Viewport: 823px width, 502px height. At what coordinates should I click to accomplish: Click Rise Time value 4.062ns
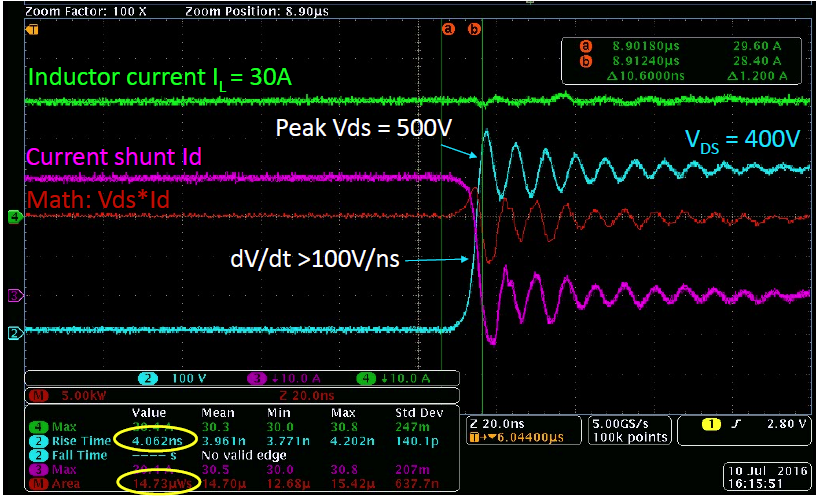click(157, 441)
